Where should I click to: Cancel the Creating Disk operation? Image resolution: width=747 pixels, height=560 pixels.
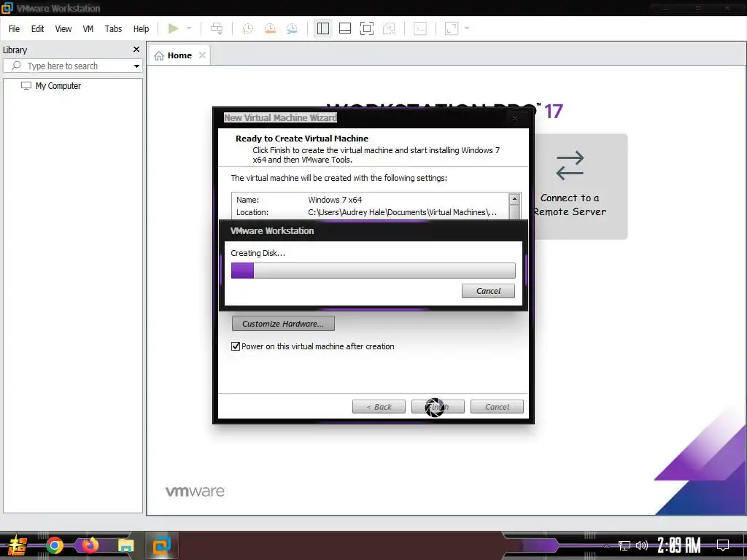click(488, 291)
